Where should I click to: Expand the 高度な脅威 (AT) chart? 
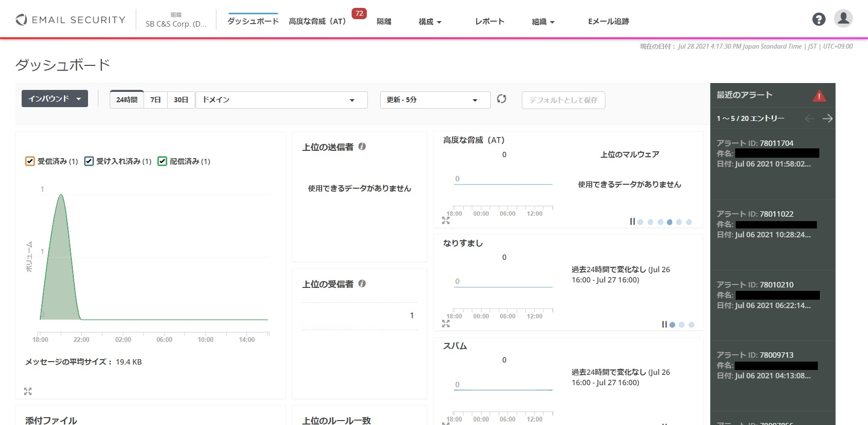click(446, 221)
